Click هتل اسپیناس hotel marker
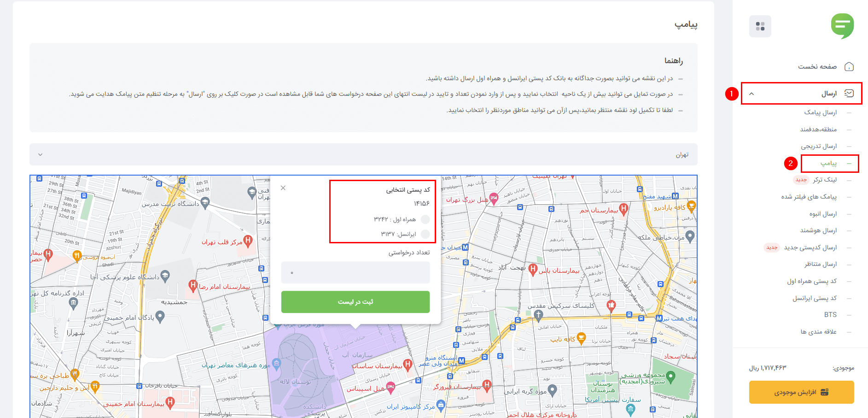The height and width of the screenshot is (418, 868). click(x=390, y=388)
